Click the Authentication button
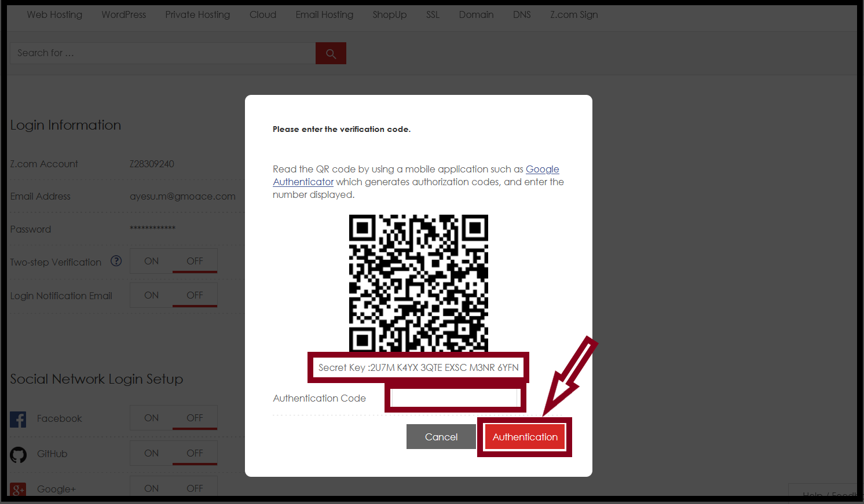 pyautogui.click(x=525, y=437)
